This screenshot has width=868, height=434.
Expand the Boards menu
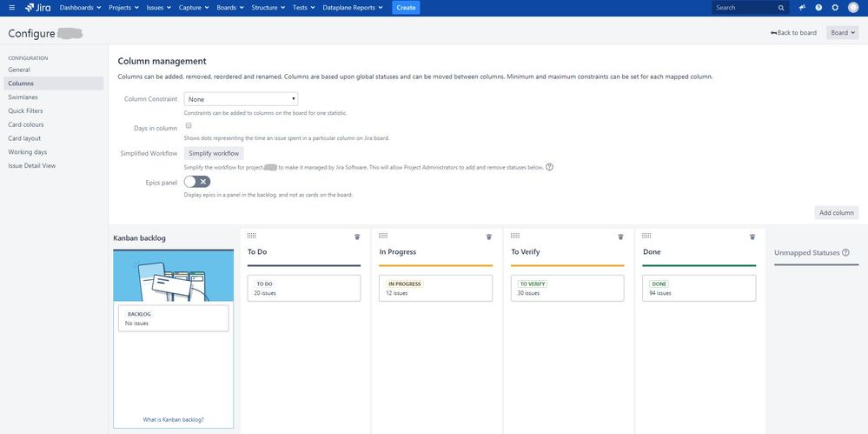[230, 8]
